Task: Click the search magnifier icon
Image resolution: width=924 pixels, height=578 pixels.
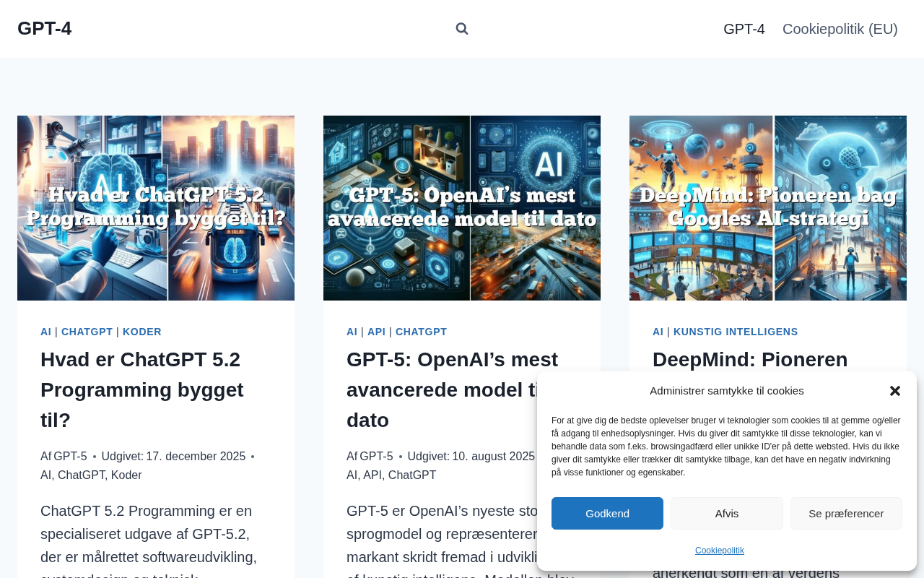Action: pyautogui.click(x=462, y=29)
